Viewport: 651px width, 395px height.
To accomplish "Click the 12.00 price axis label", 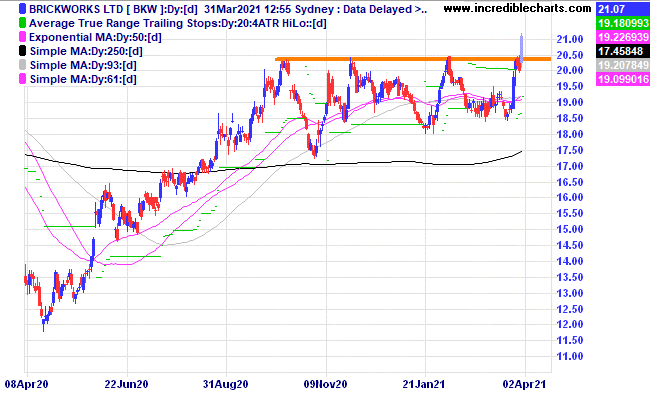I will (570, 324).
